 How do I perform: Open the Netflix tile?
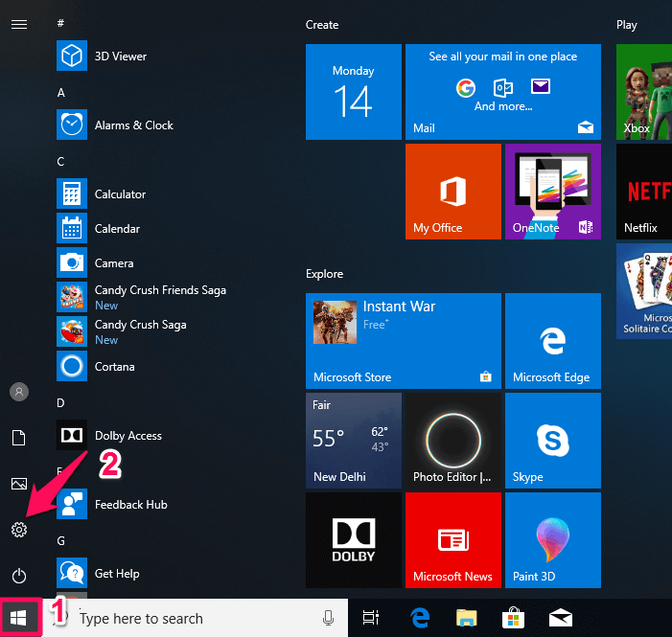(x=644, y=192)
